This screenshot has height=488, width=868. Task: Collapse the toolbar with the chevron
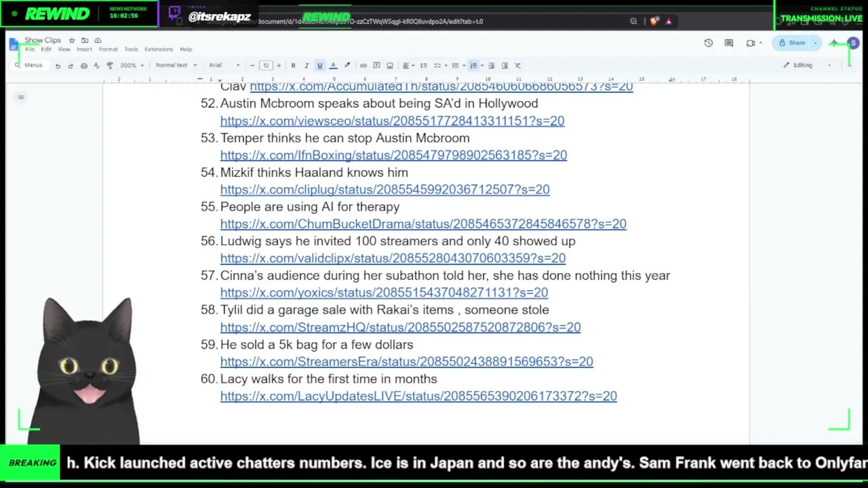(849, 66)
